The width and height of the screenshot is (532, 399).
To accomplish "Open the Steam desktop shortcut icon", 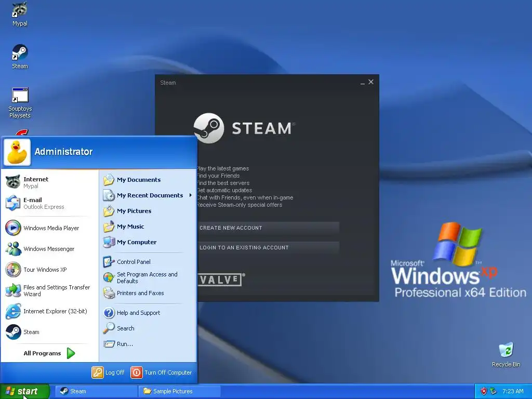I will (20, 56).
